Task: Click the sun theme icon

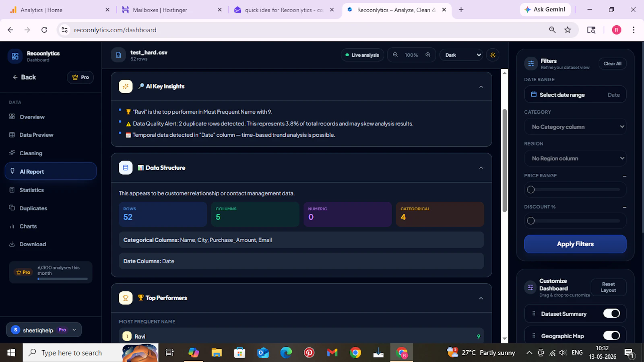Action: [x=493, y=55]
